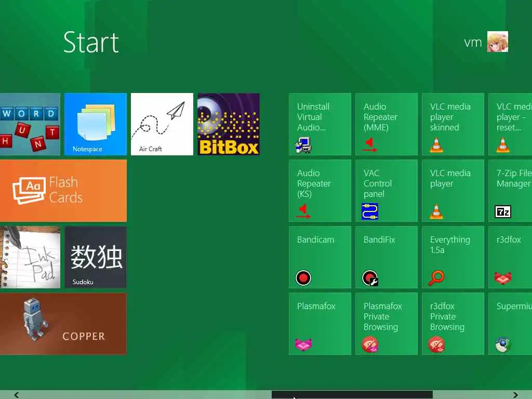The width and height of the screenshot is (532, 399).
Task: Open the VAC Control panel tile
Action: [x=387, y=191]
